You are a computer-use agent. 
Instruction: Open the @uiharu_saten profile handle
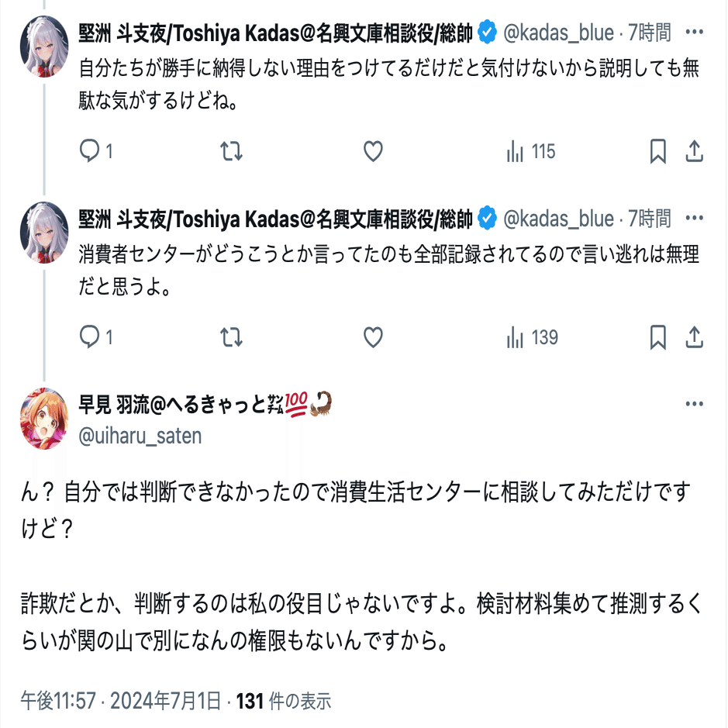[140, 436]
